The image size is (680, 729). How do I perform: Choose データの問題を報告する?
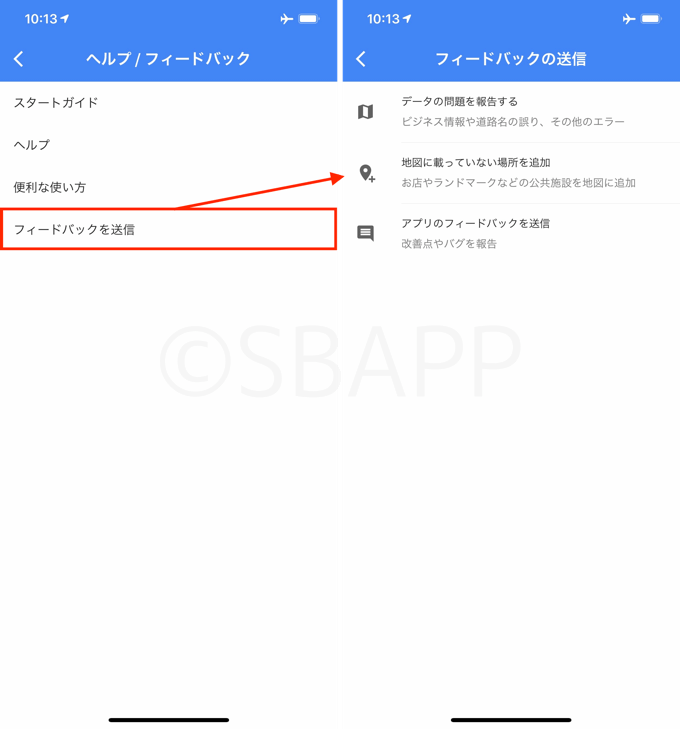(x=511, y=112)
